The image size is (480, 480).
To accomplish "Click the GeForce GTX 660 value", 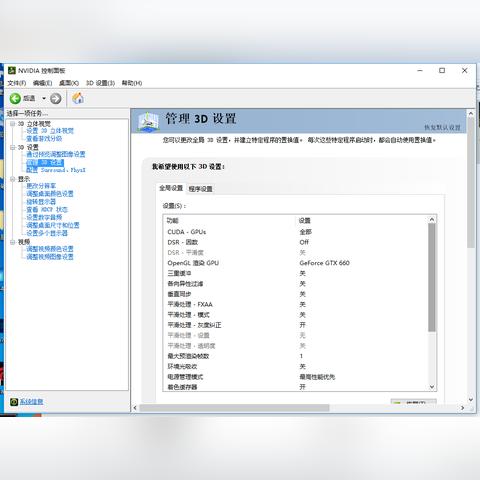I will [x=324, y=263].
